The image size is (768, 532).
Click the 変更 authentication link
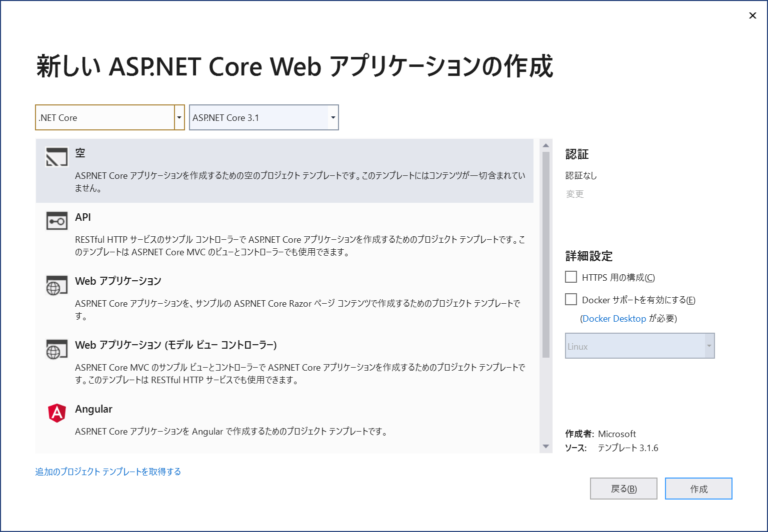pyautogui.click(x=575, y=194)
